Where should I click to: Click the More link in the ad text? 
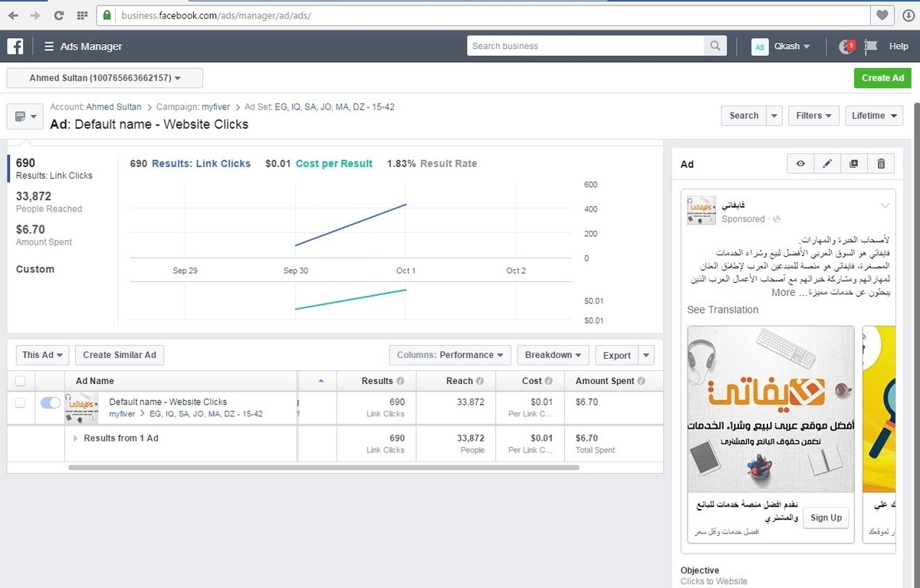pos(783,292)
